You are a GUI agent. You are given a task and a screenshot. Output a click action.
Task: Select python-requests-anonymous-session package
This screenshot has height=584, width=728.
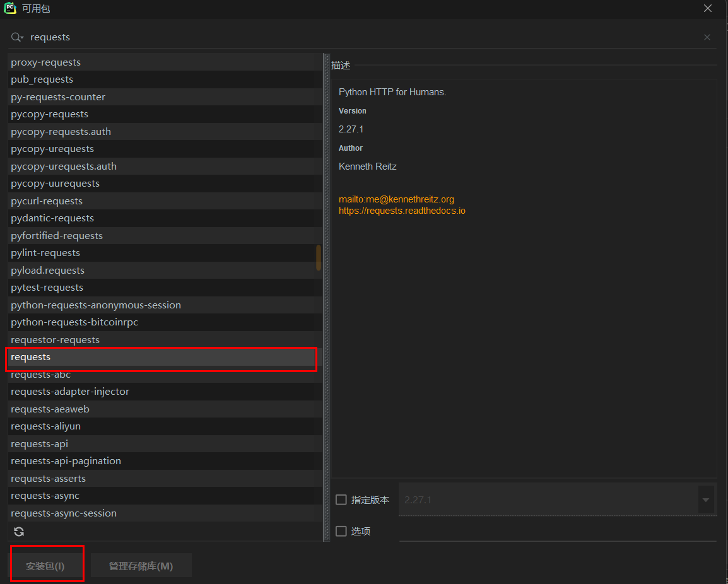click(165, 305)
